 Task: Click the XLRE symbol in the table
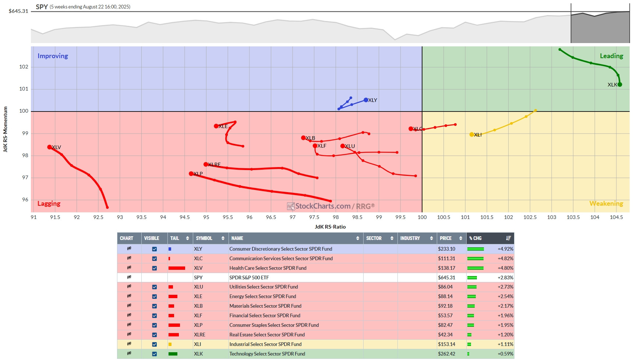[199, 335]
